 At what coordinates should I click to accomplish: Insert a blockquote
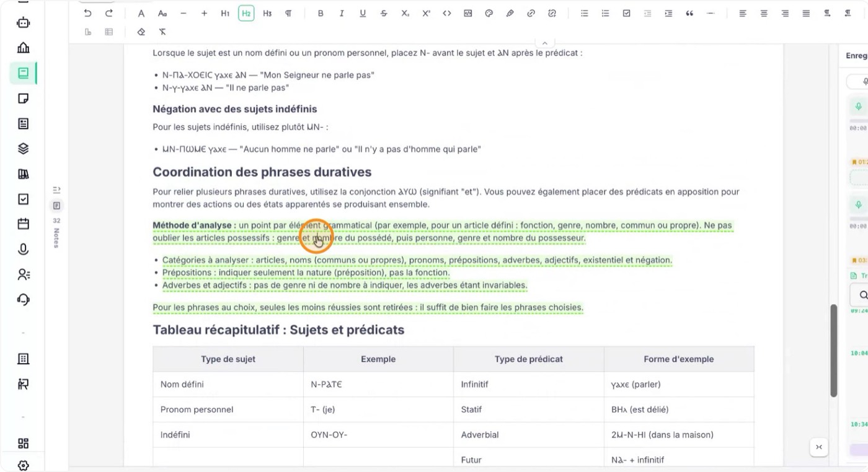click(x=689, y=14)
